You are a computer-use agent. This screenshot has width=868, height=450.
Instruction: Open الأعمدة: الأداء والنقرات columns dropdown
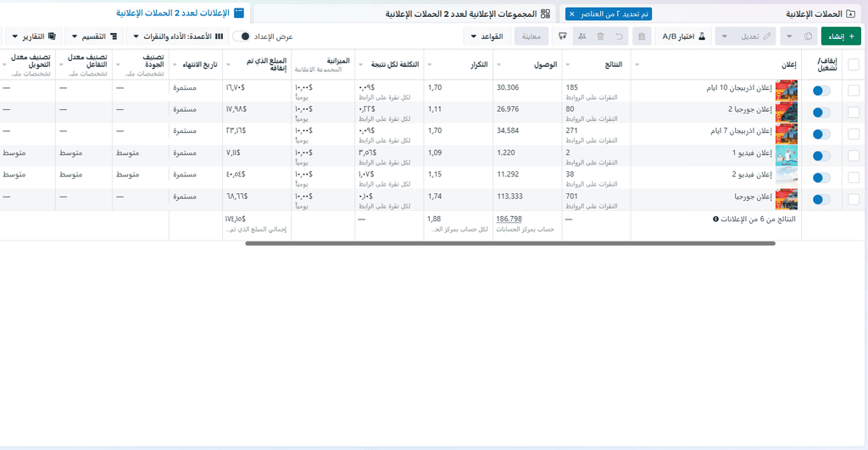click(x=180, y=36)
